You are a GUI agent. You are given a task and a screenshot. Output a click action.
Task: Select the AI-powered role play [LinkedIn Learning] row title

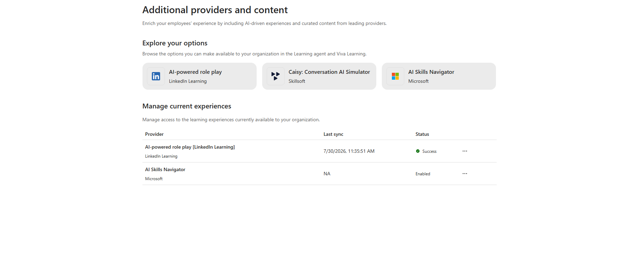190,147
